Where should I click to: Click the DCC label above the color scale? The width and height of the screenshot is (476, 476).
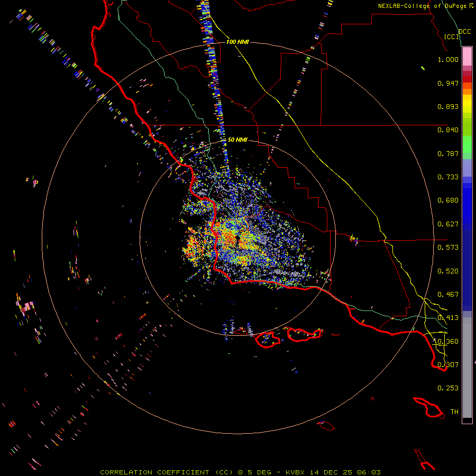[464, 32]
